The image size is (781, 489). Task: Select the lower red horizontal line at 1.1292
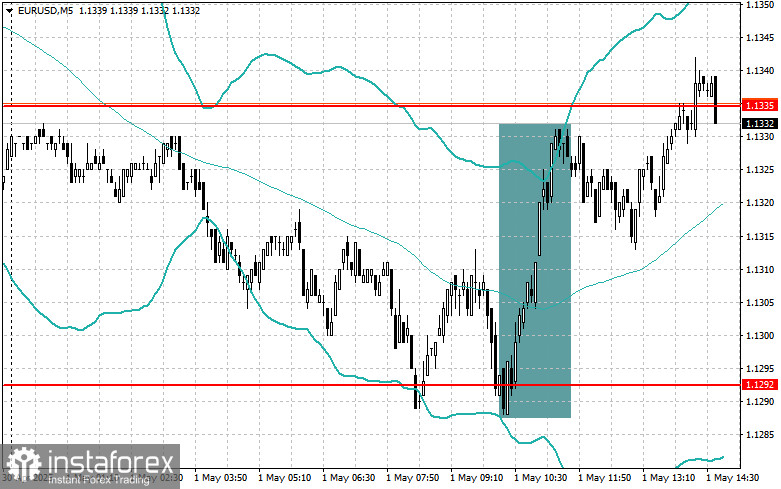(371, 385)
